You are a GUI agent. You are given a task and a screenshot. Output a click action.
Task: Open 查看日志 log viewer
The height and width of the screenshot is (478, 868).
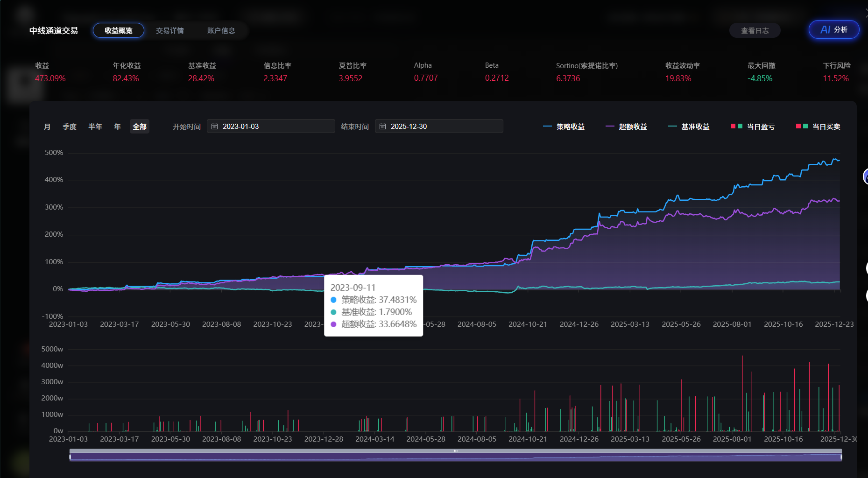coord(755,30)
